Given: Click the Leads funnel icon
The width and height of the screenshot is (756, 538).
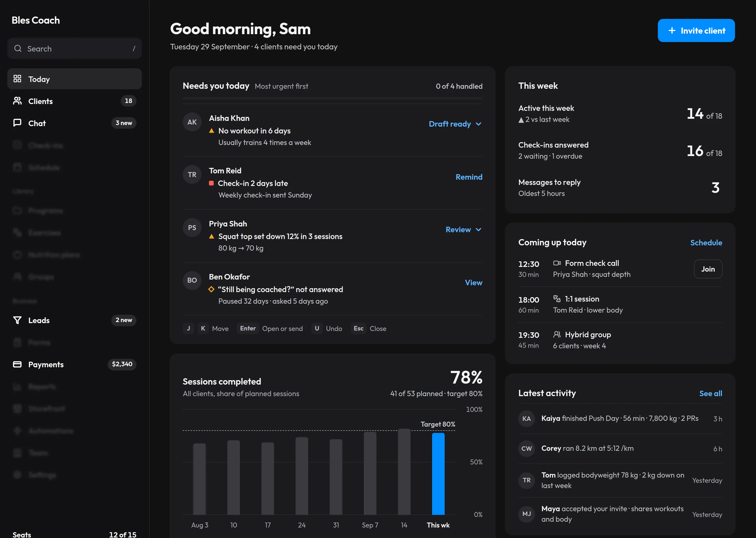Looking at the screenshot, I should tap(17, 320).
